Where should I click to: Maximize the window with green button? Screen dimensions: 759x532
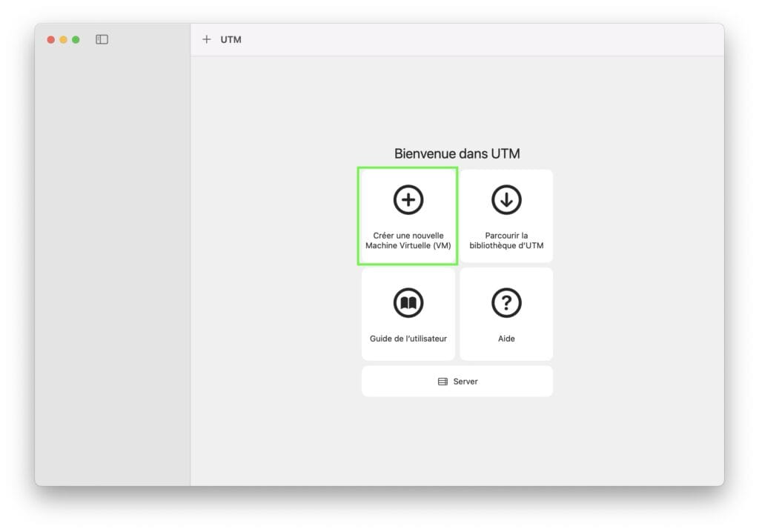point(76,40)
